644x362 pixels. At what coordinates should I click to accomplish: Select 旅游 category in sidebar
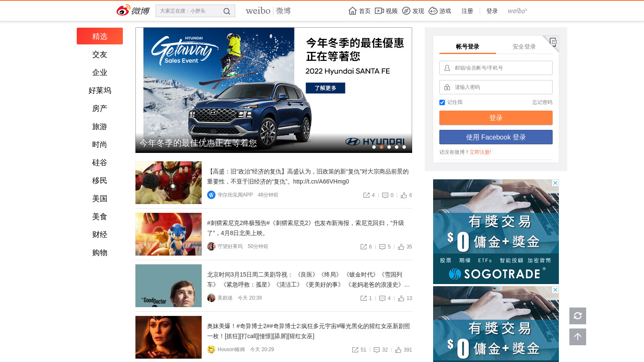(100, 127)
